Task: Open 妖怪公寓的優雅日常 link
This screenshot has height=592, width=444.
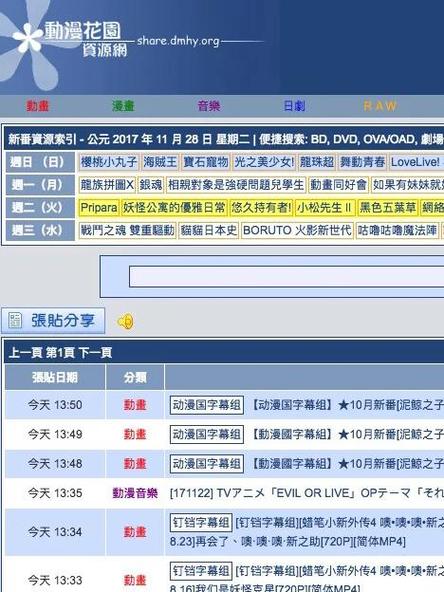Action: click(174, 207)
